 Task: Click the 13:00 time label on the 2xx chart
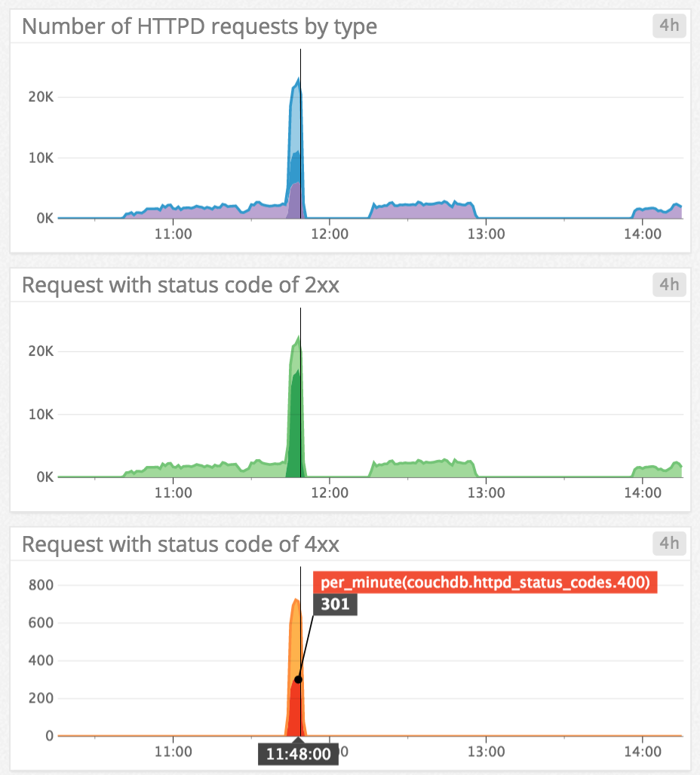[487, 492]
